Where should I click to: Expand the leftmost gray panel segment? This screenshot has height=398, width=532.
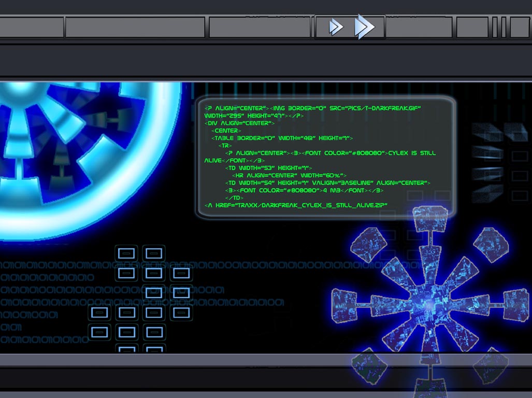31,26
